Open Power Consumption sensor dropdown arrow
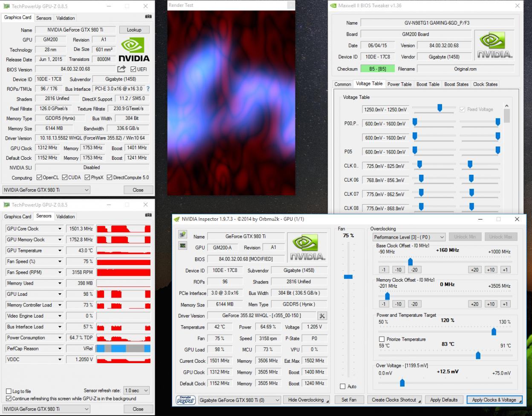The image size is (532, 416). point(60,338)
